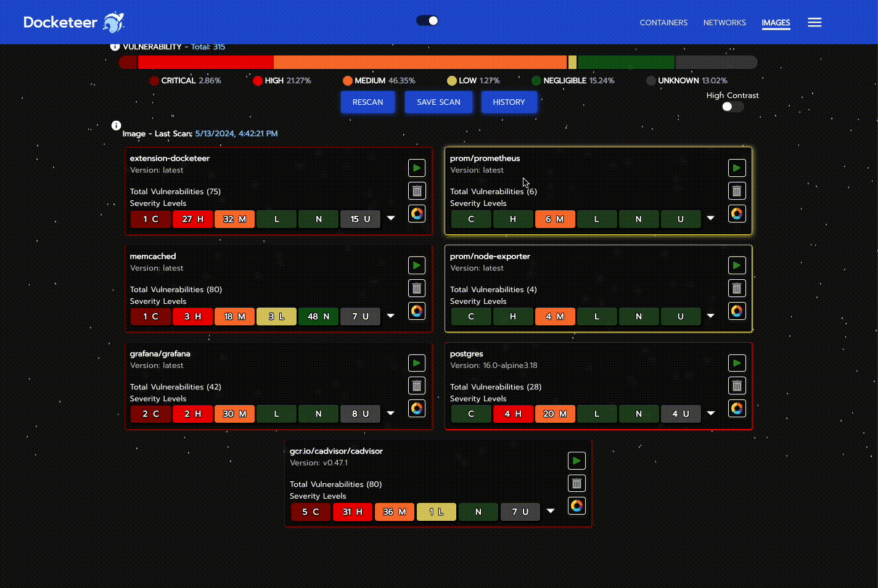The height and width of the screenshot is (588, 878).
Task: Click 6 M badge on prom/prometheus
Action: click(555, 219)
